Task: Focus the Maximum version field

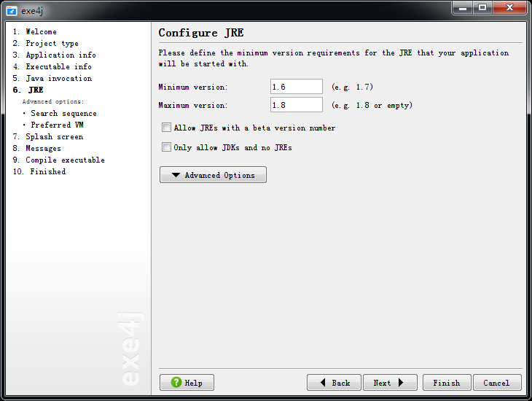Action: tap(297, 105)
